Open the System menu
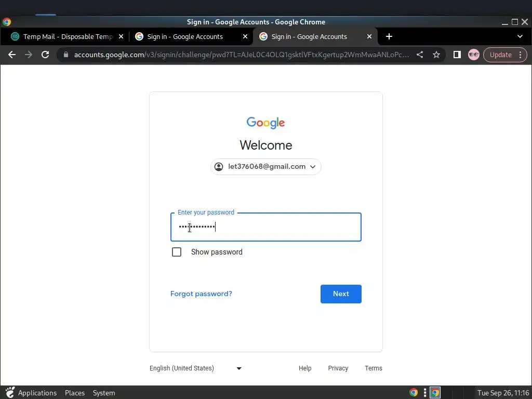 click(x=104, y=393)
